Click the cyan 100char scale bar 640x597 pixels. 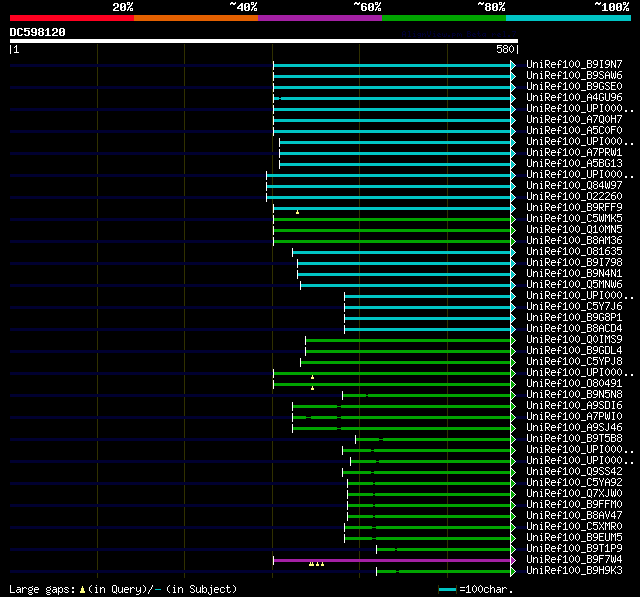click(447, 589)
